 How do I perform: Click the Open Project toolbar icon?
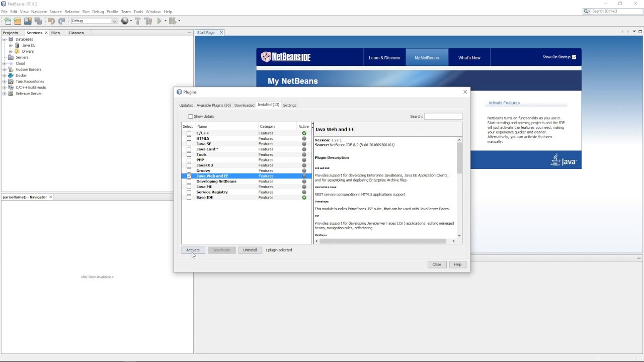tap(28, 21)
